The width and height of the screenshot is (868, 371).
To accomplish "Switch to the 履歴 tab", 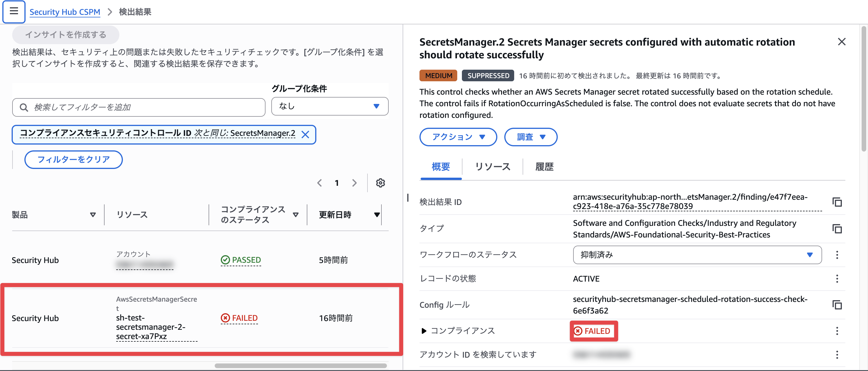I will [x=544, y=167].
